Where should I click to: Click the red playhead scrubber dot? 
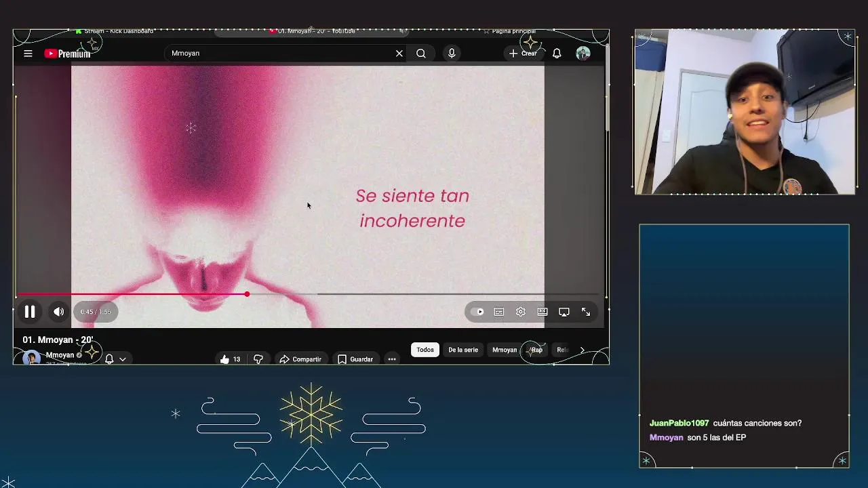click(247, 294)
